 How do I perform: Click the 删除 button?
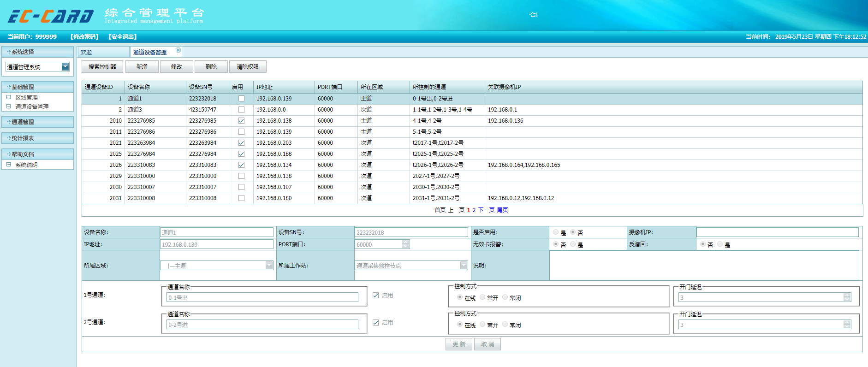211,67
